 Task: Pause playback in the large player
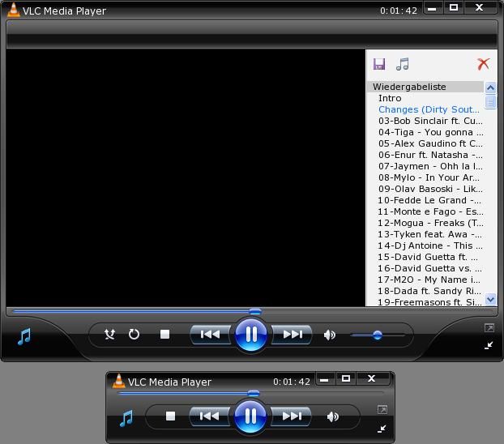coord(251,335)
